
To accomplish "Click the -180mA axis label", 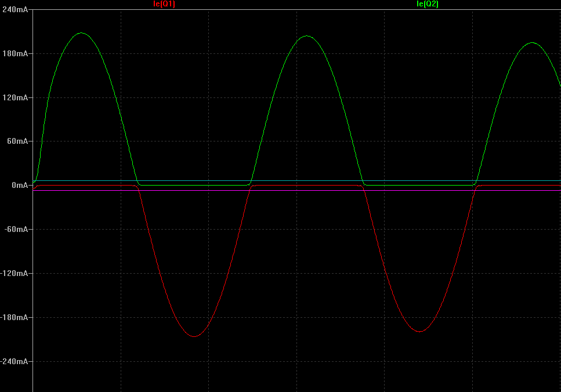I will click(15, 317).
